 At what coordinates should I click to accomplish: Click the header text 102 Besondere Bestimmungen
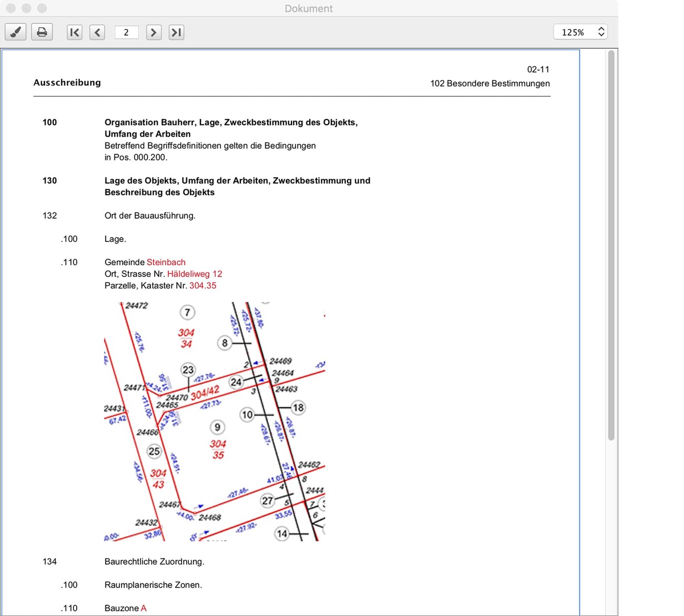point(490,83)
